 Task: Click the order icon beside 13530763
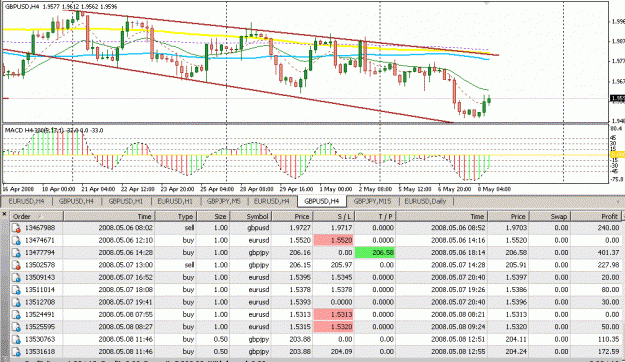click(x=16, y=339)
